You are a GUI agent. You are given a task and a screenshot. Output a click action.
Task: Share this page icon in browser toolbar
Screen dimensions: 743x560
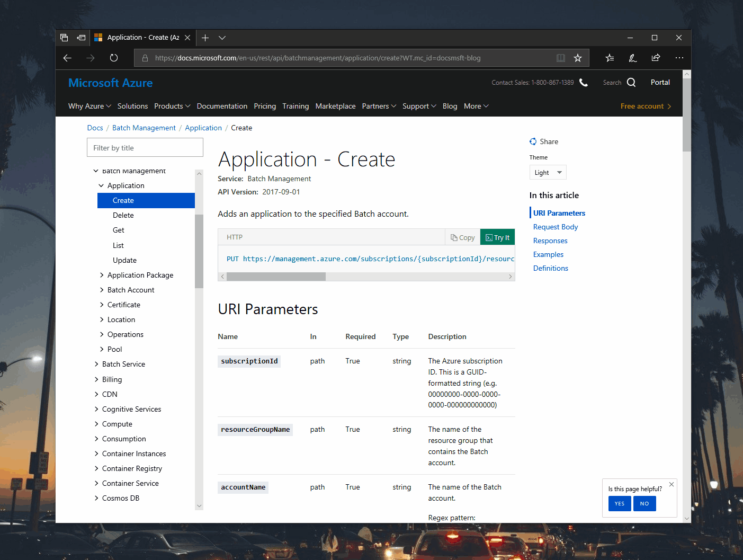tap(656, 58)
